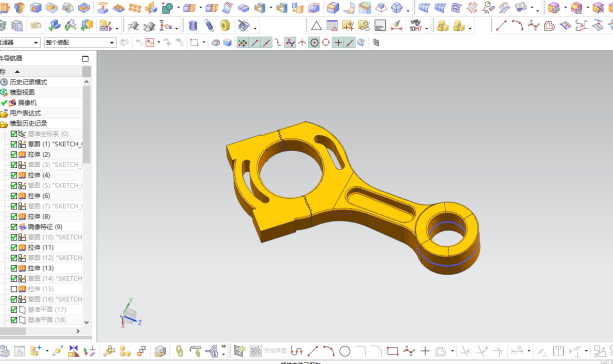This screenshot has height=364, width=613.
Task: Select the Arc tool in top-right curve toolbar
Action: (518, 26)
